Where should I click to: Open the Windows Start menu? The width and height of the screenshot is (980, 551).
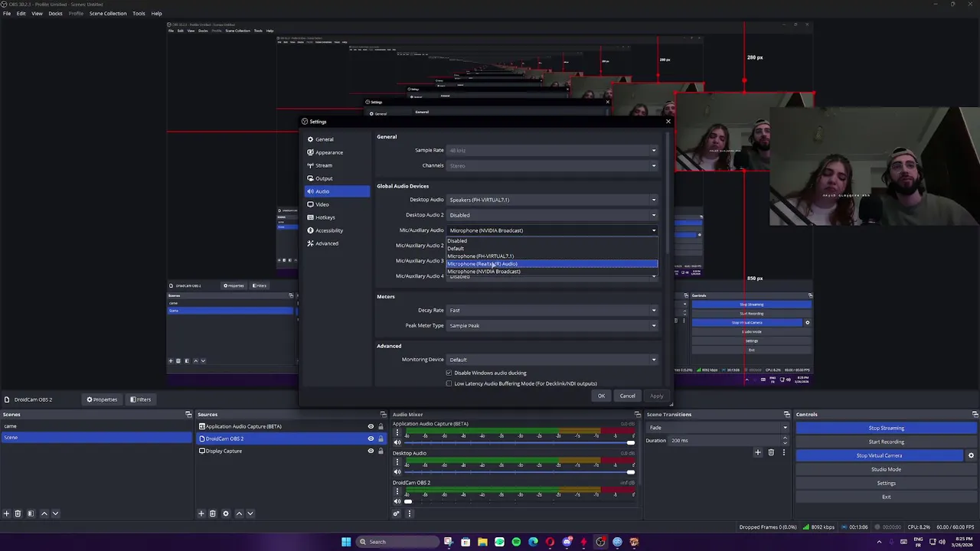(x=346, y=542)
